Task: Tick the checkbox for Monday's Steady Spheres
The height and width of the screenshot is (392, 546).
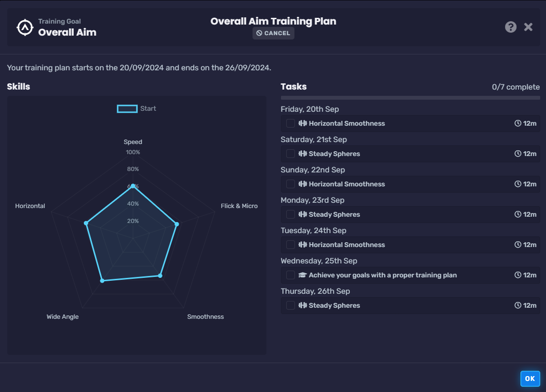Action: pos(291,214)
